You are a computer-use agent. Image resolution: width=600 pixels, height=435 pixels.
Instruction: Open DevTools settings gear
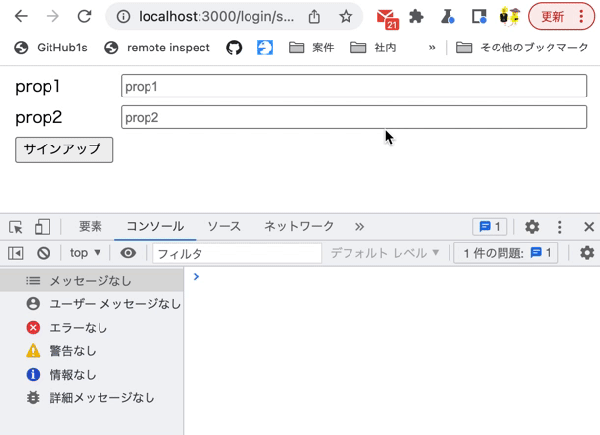(x=532, y=227)
